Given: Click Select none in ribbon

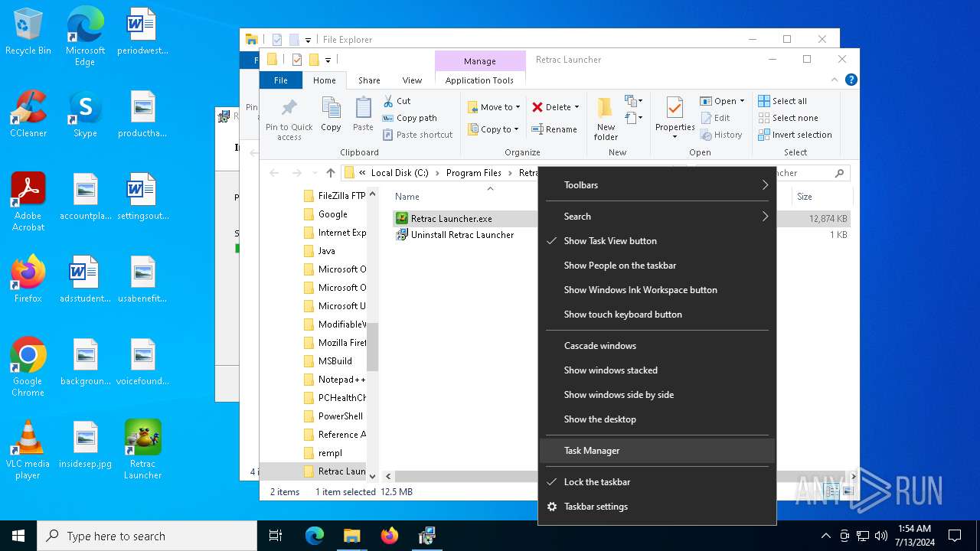Looking at the screenshot, I should [787, 118].
